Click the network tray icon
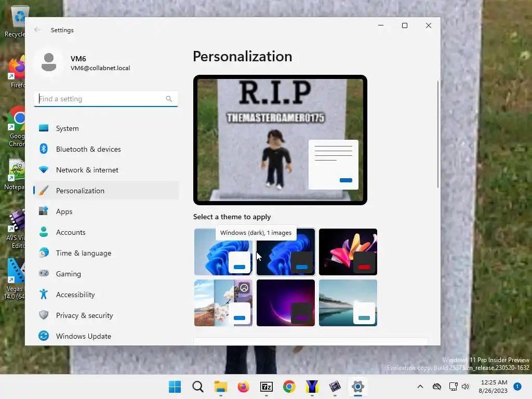 coord(453,387)
